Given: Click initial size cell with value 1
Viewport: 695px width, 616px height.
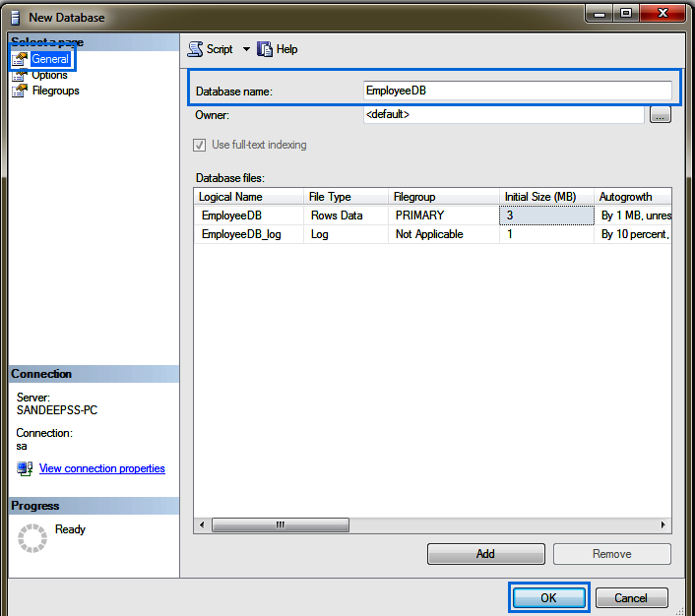Looking at the screenshot, I should tap(546, 234).
